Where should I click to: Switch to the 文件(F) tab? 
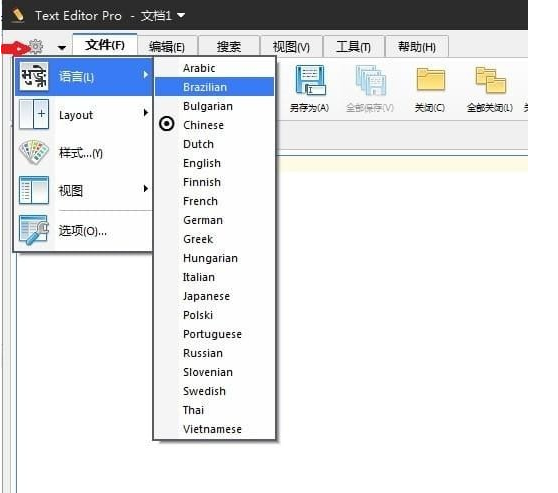tap(105, 45)
